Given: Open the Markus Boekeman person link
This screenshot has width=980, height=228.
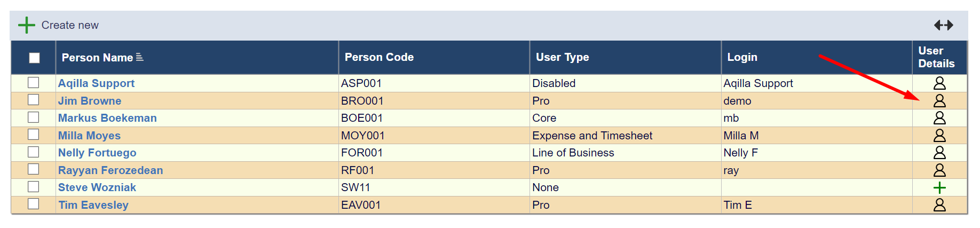Looking at the screenshot, I should [x=107, y=118].
